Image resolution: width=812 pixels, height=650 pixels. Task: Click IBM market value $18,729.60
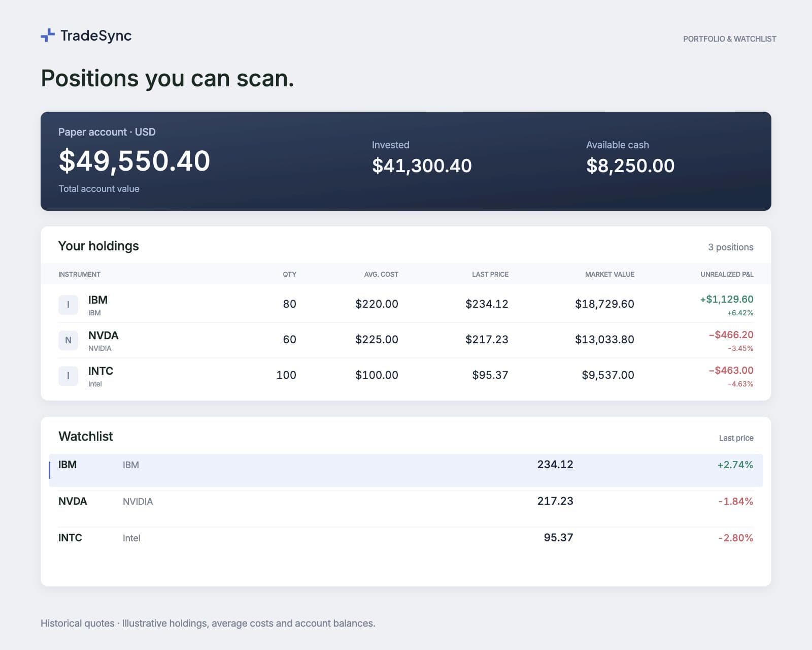coord(604,304)
